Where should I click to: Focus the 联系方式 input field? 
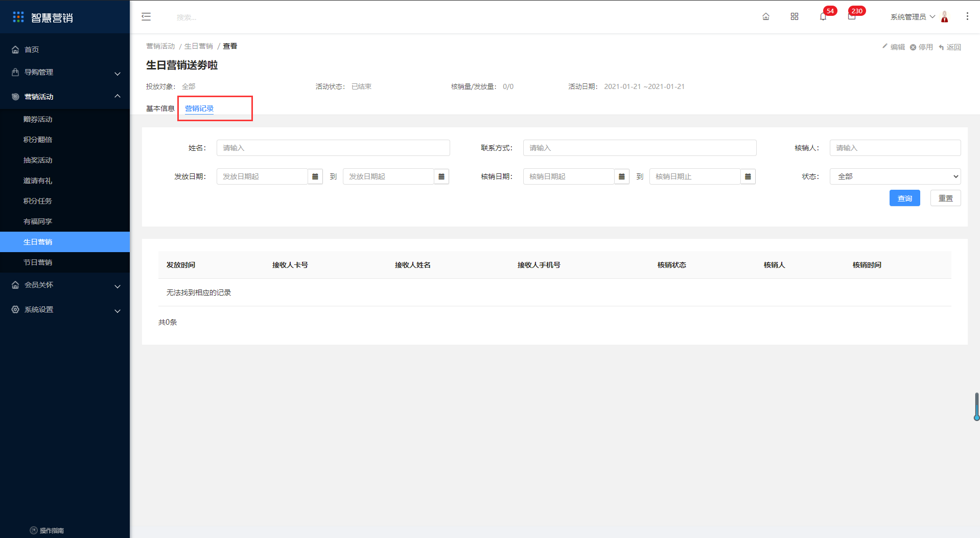click(640, 148)
